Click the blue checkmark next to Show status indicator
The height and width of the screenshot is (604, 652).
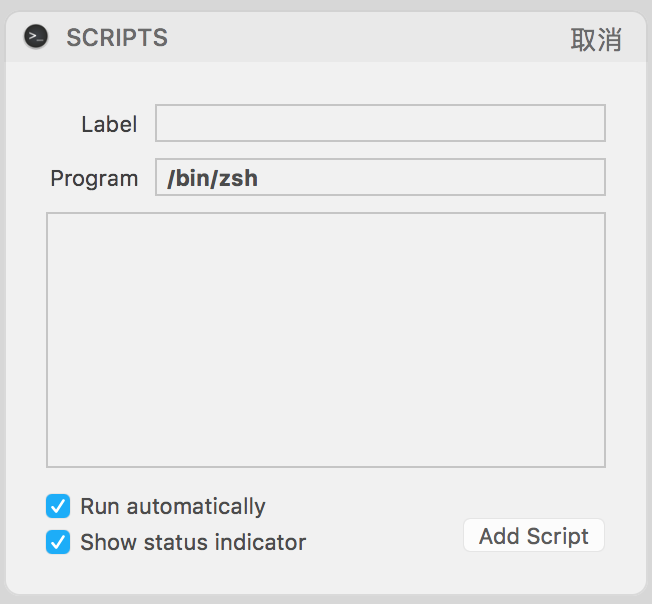[59, 542]
